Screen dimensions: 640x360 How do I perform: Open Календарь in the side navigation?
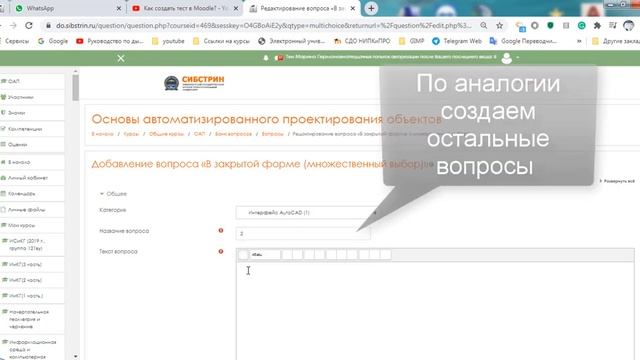pos(32,194)
